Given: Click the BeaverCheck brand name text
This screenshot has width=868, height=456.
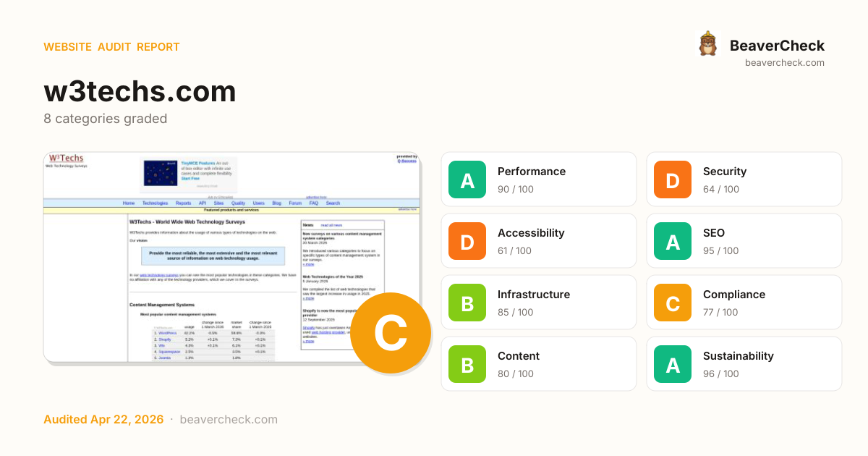Looking at the screenshot, I should point(777,46).
